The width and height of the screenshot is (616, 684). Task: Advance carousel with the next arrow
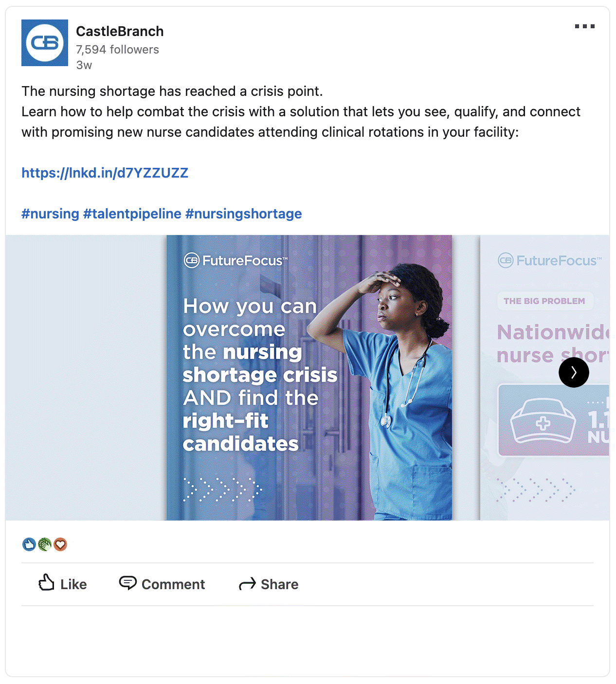pyautogui.click(x=574, y=373)
